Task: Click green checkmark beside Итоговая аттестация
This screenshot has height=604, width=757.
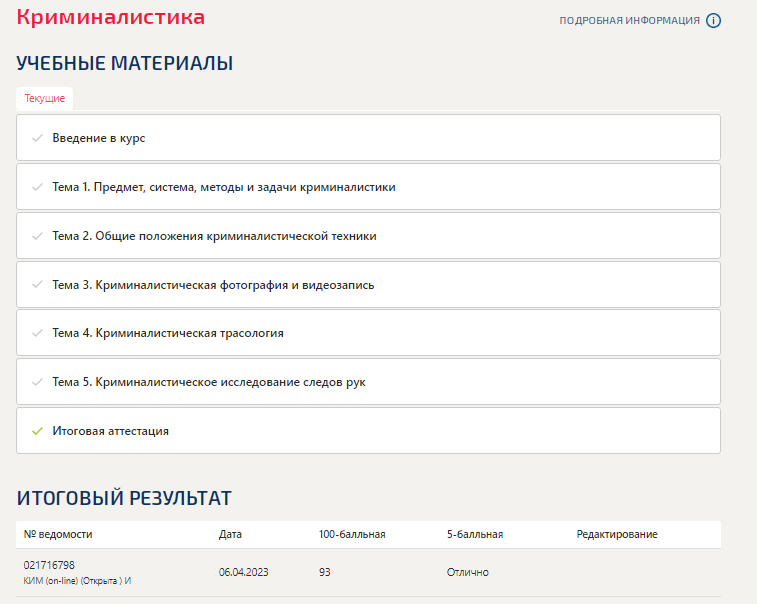Action: pyautogui.click(x=37, y=431)
